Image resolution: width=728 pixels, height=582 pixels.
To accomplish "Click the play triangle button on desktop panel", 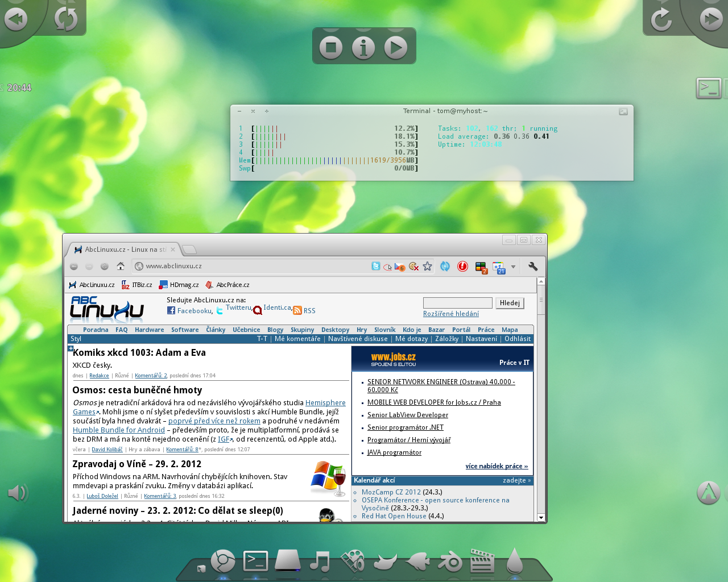I will pyautogui.click(x=396, y=48).
